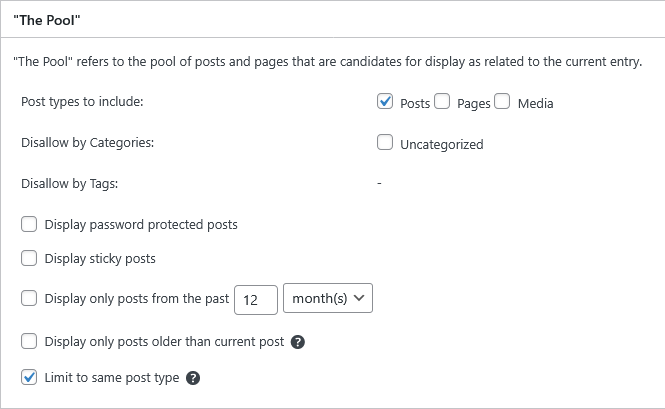Collapse the "The Pool" panel header

(332, 20)
